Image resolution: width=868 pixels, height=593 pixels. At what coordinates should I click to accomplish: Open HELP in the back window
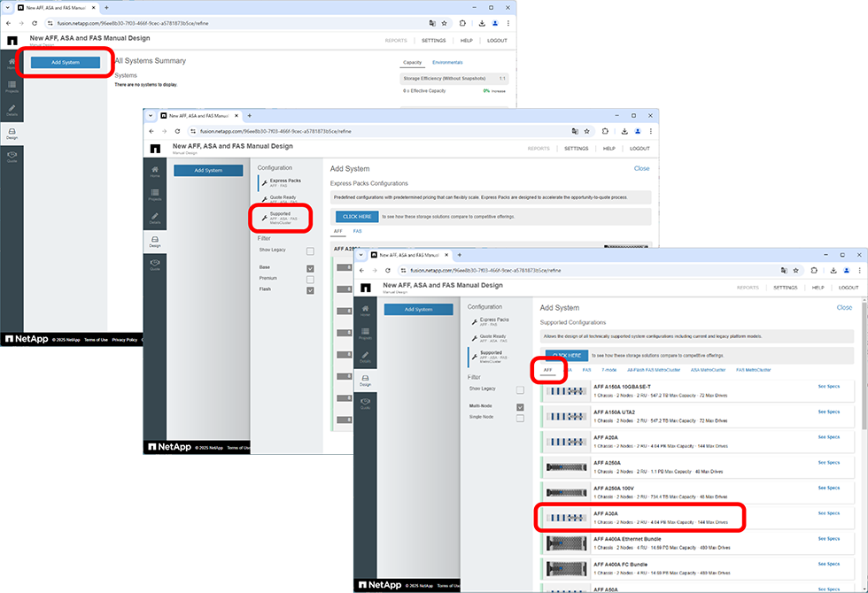[467, 41]
